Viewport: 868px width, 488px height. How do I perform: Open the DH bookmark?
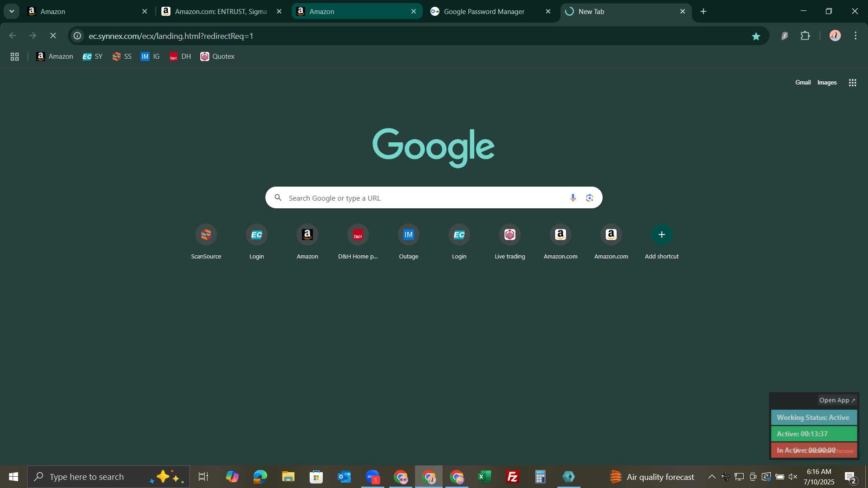pyautogui.click(x=180, y=56)
